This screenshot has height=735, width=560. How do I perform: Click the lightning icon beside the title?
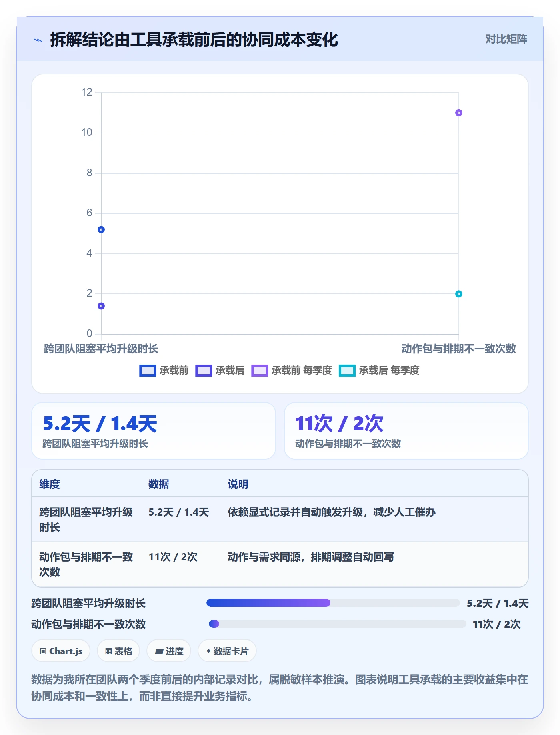click(38, 40)
